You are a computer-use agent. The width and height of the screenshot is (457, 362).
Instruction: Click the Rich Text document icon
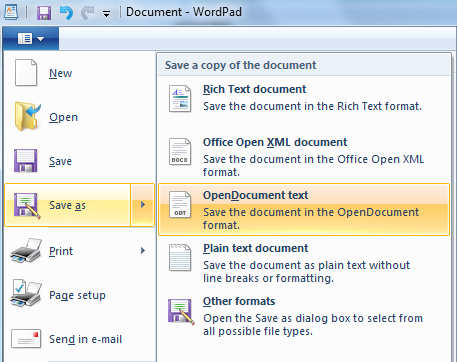180,99
